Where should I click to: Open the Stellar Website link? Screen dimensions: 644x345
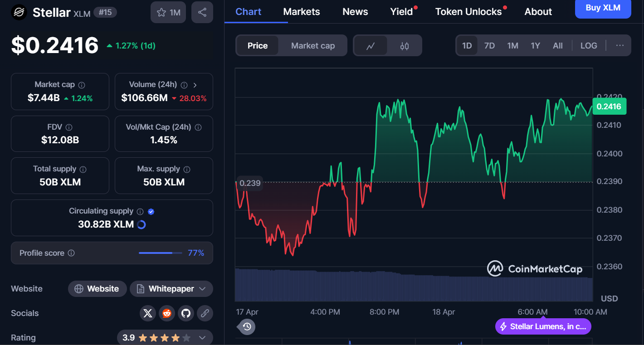[x=97, y=289]
